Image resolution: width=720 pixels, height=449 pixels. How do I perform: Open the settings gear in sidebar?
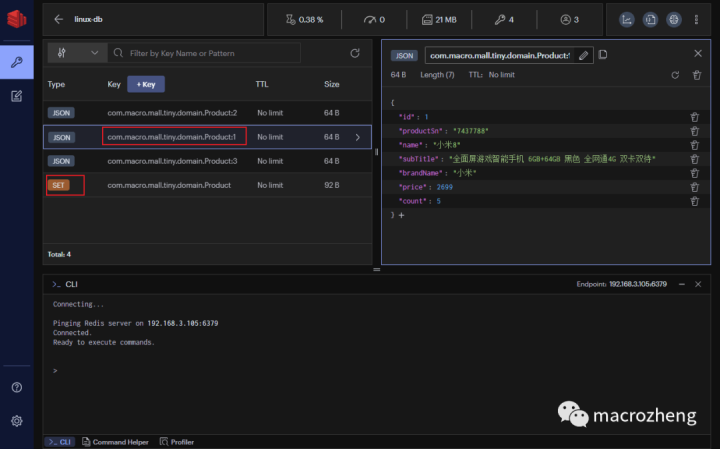coord(17,421)
